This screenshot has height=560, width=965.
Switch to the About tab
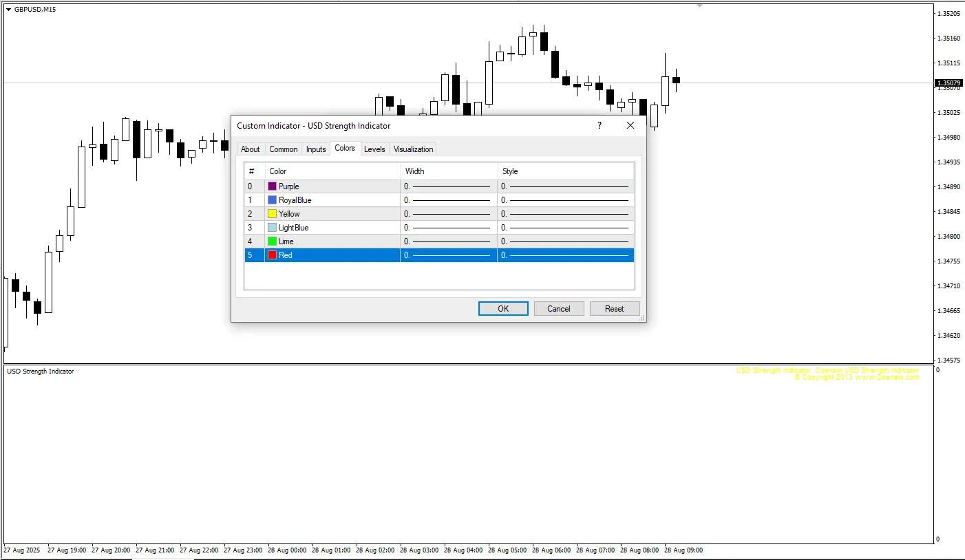(x=250, y=149)
